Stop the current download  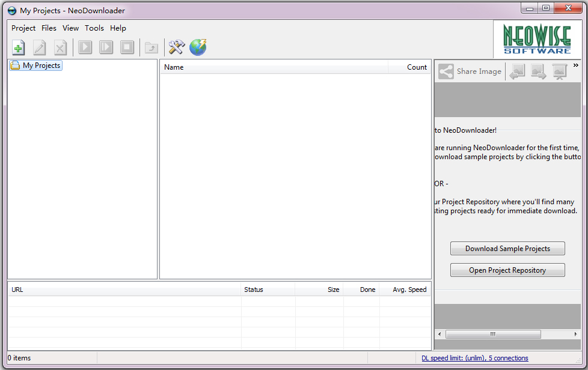coord(127,47)
